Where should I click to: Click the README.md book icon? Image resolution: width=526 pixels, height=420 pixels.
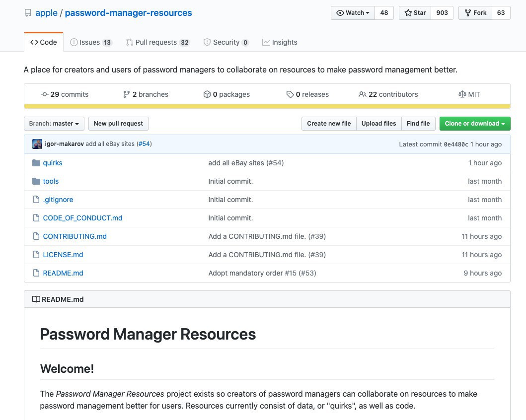[36, 299]
